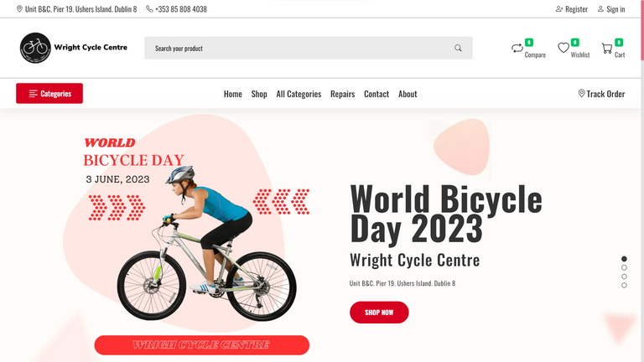Open the Track Order link
This screenshot has height=362, width=644.
pos(601,94)
